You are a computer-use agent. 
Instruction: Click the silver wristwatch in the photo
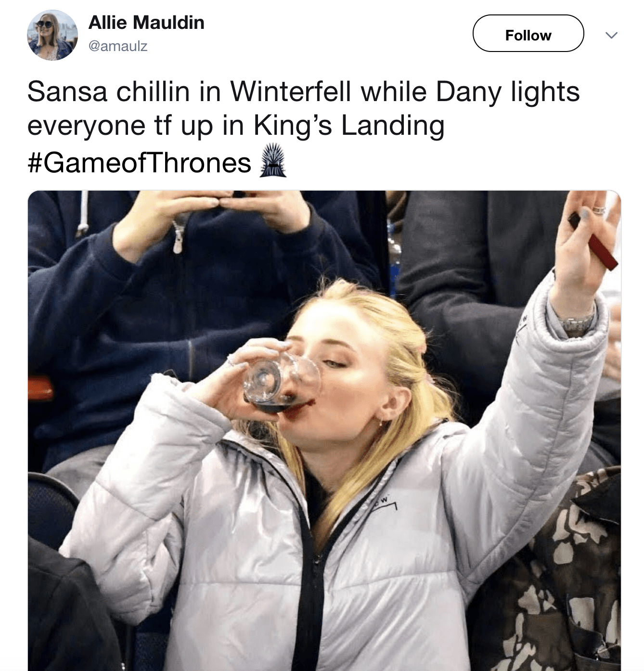point(577,322)
